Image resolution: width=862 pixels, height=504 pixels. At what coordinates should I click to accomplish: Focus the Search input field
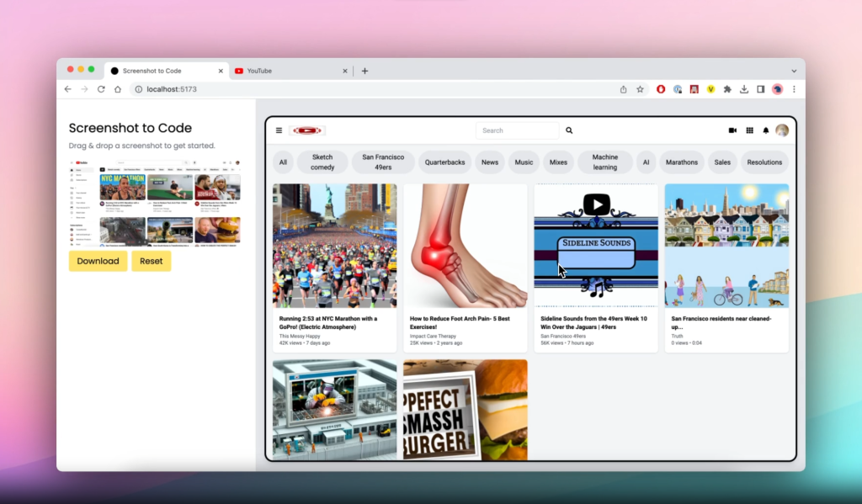tap(518, 130)
